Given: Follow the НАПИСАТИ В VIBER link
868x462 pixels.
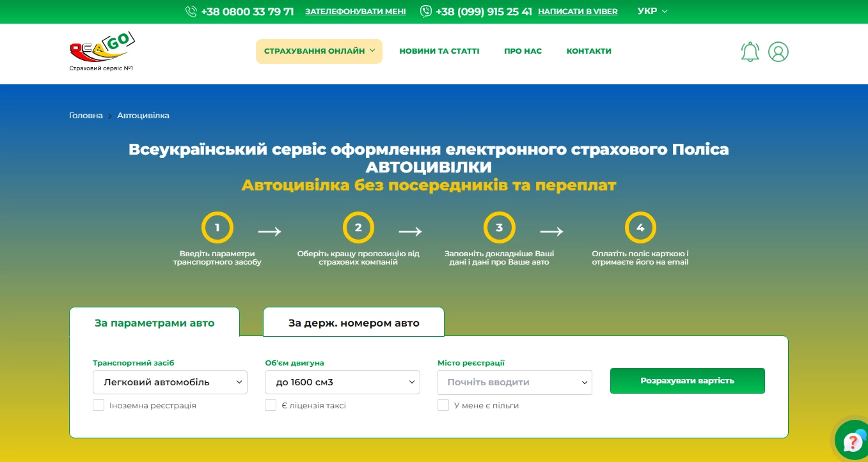Looking at the screenshot, I should (x=577, y=11).
